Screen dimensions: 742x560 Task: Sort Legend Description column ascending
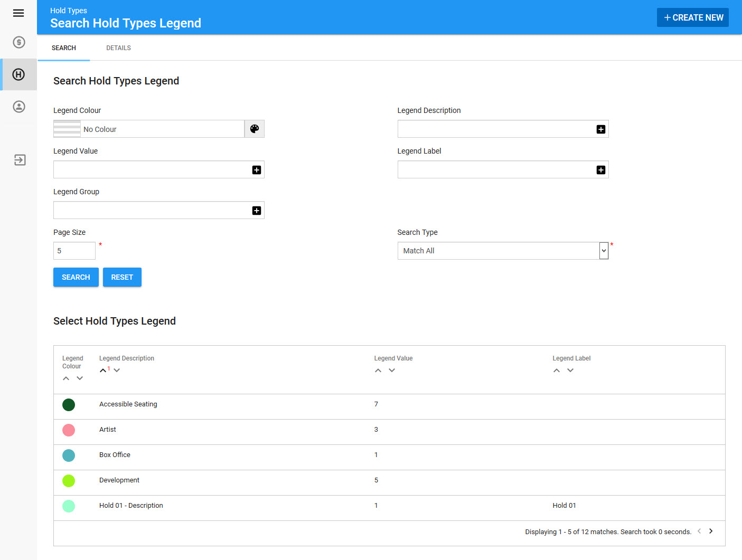click(x=103, y=371)
